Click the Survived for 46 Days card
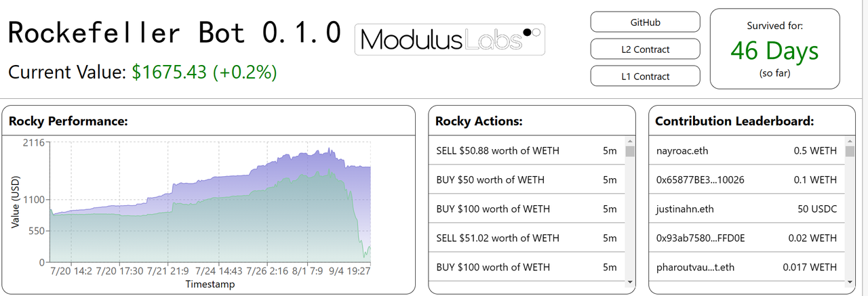868x296 pixels. (774, 49)
